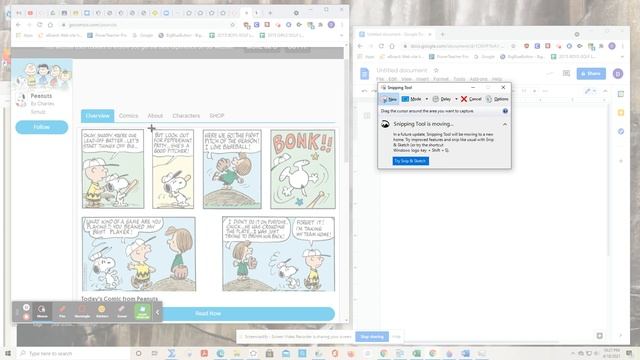640x360 pixels.
Task: Collapse the Screencastify toolbar with the arrow
Action: pyautogui.click(x=158, y=312)
